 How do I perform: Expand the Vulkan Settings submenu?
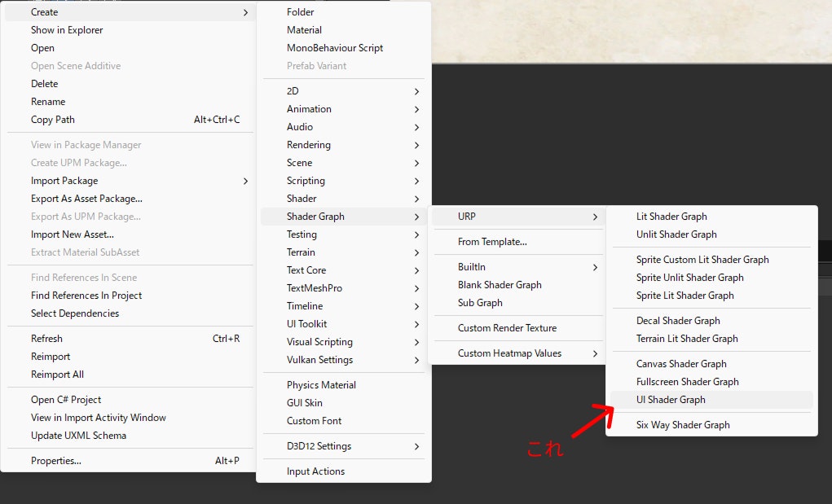point(343,360)
